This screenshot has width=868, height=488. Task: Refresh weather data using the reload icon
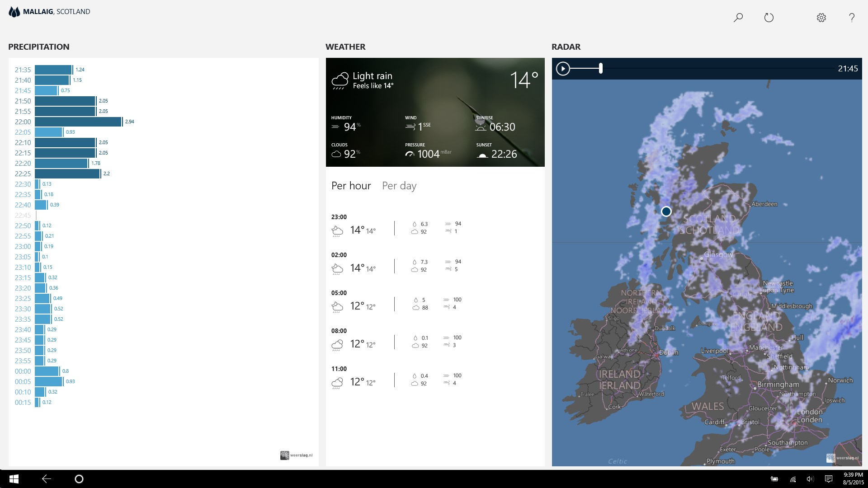tap(769, 17)
